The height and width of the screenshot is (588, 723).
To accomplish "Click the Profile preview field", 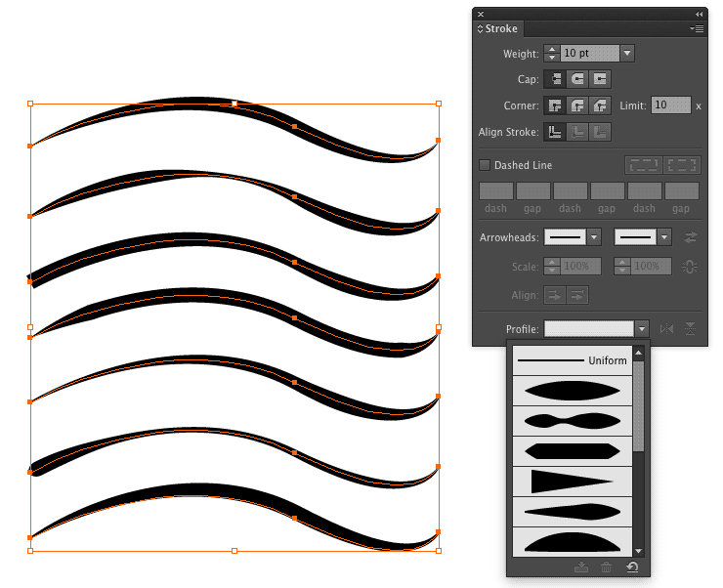I will click(589, 329).
